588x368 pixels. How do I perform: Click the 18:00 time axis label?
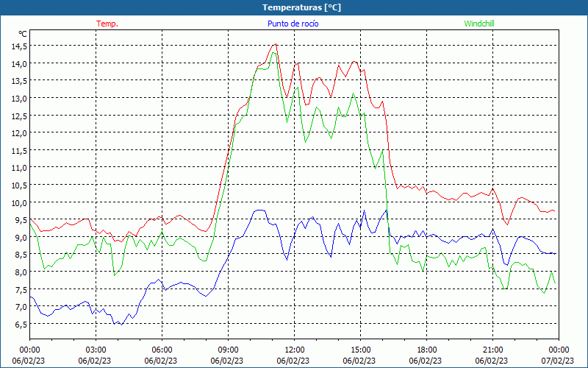pos(427,350)
